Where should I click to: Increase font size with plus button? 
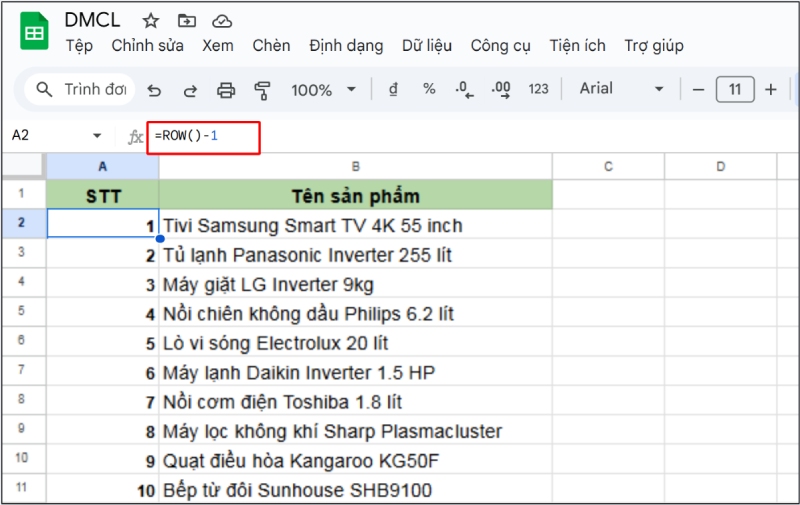pyautogui.click(x=771, y=90)
